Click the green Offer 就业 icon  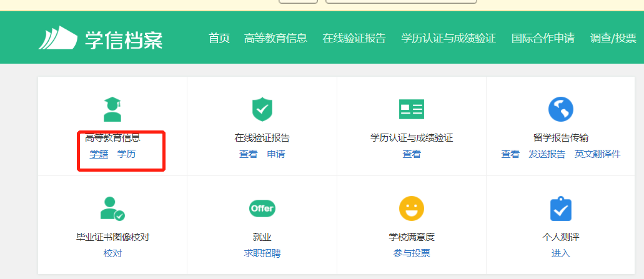click(x=262, y=208)
